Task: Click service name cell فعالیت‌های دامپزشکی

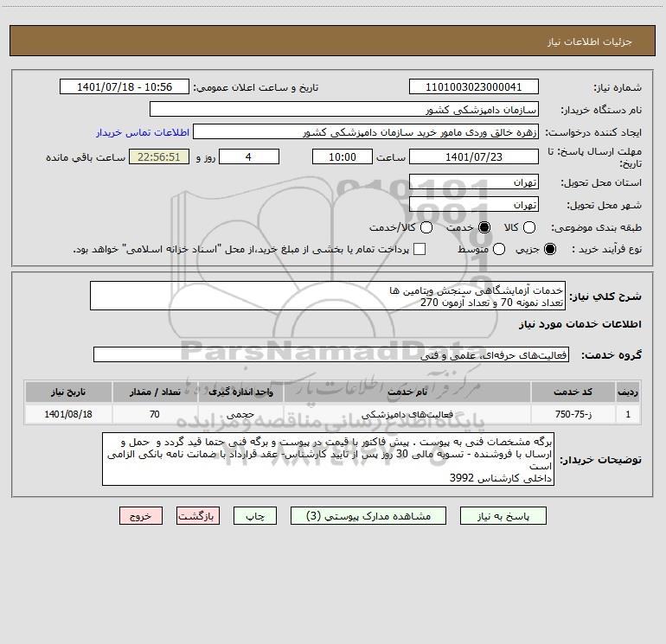Action: pos(407,414)
